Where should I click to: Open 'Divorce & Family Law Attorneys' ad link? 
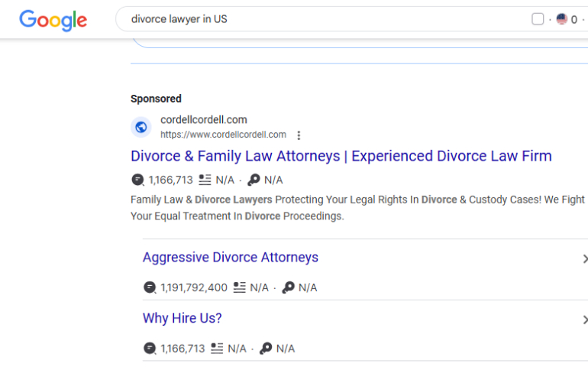(341, 156)
